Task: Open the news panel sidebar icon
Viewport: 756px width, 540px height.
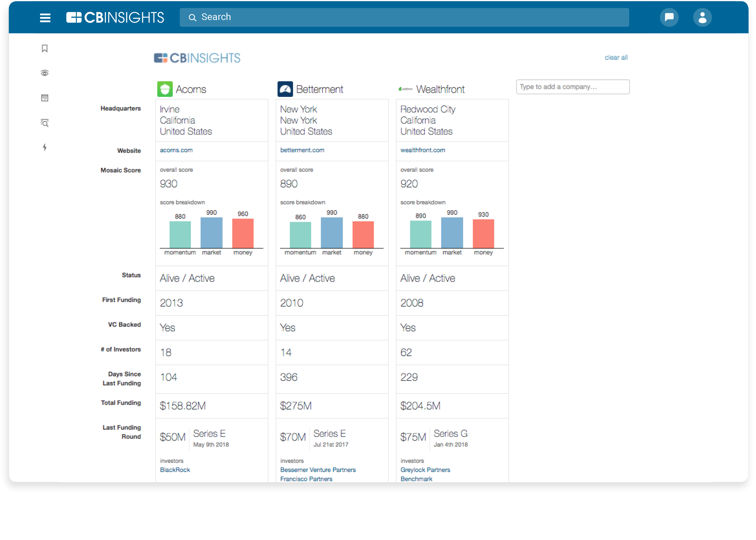Action: [x=45, y=98]
